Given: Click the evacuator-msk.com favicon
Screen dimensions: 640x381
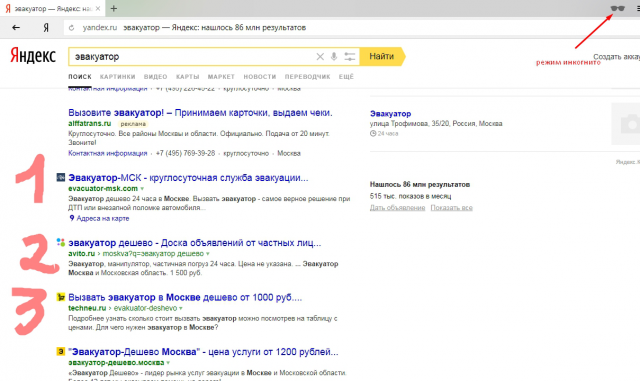Looking at the screenshot, I should point(61,177).
